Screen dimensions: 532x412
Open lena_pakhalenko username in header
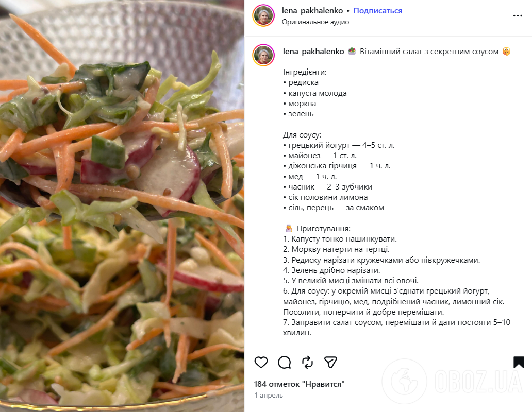pos(312,11)
